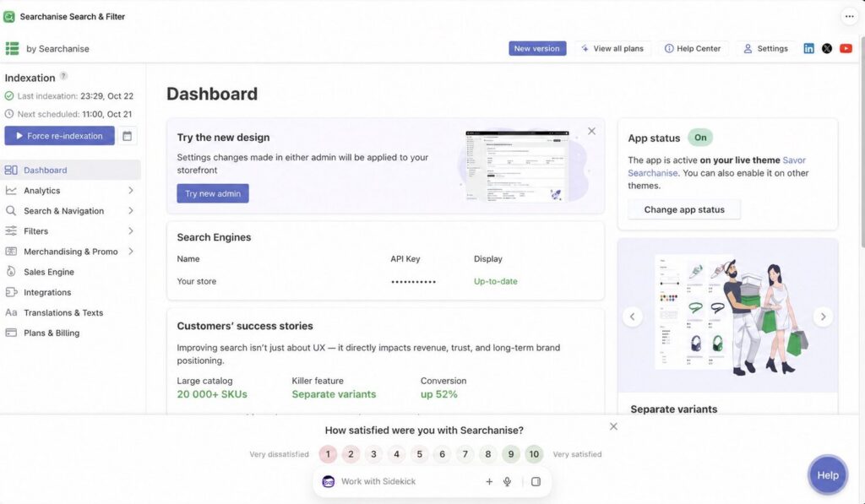Open the X social icon link
The width and height of the screenshot is (865, 504).
(826, 48)
